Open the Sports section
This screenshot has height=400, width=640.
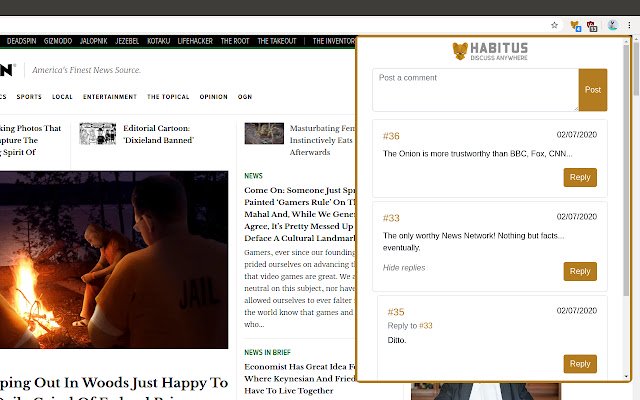point(29,97)
